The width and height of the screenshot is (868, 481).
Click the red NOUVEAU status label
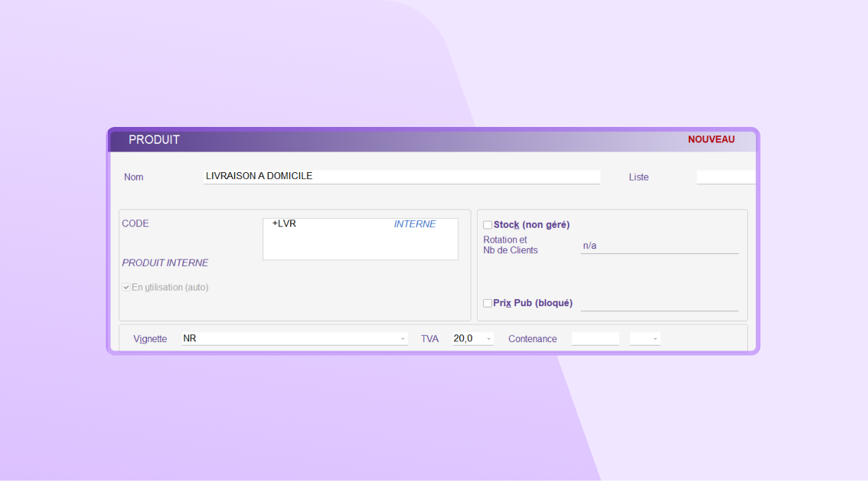(711, 140)
